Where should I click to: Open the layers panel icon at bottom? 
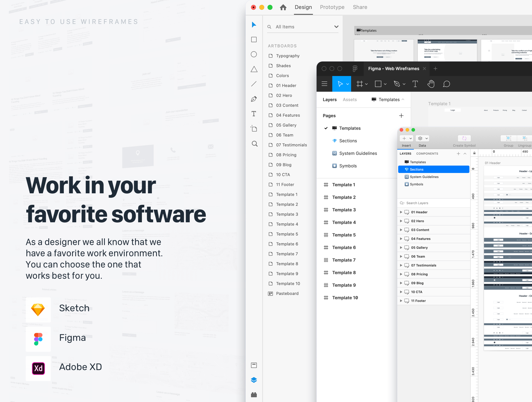tap(254, 380)
